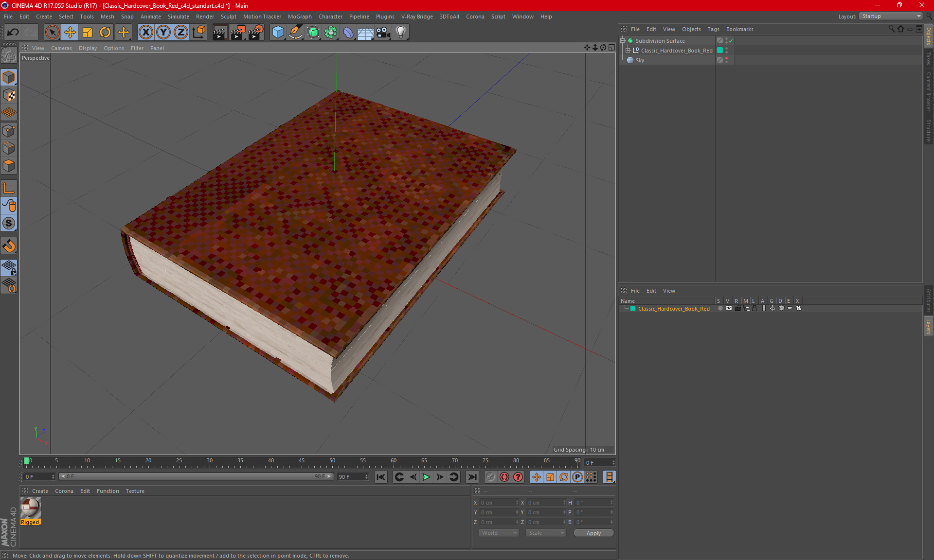Open the Simulate menu
The height and width of the screenshot is (560, 934).
click(x=179, y=17)
